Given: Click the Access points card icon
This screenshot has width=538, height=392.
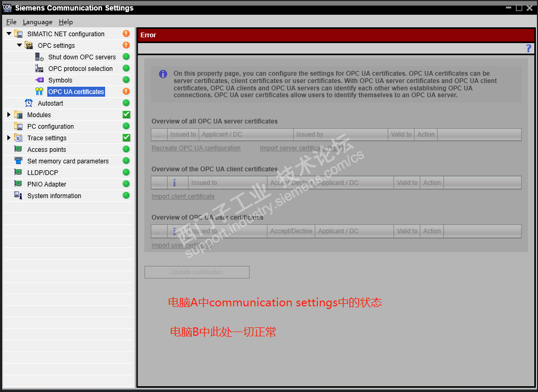Looking at the screenshot, I should pos(18,149).
